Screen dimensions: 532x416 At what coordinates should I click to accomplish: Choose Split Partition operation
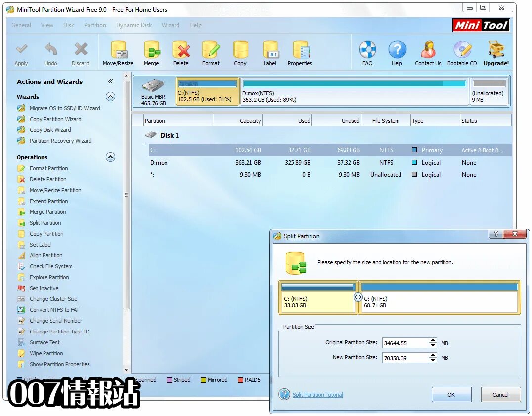[x=45, y=223]
